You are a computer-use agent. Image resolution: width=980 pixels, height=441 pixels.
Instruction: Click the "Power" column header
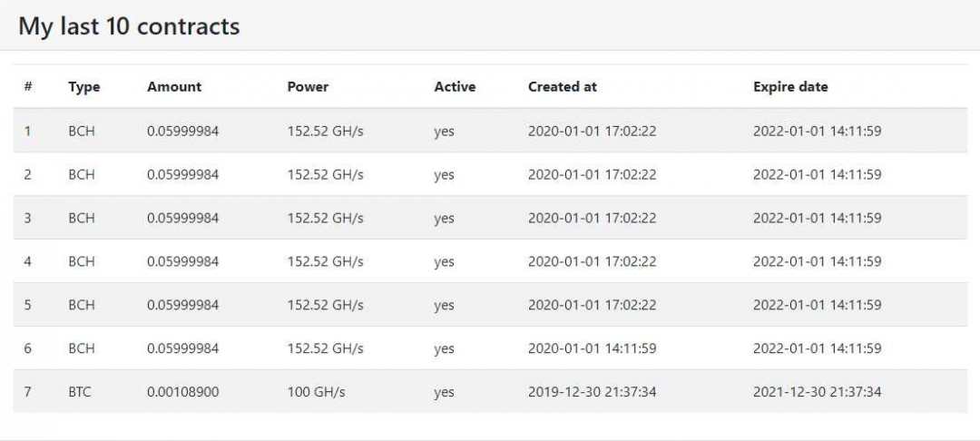pyautogui.click(x=308, y=87)
